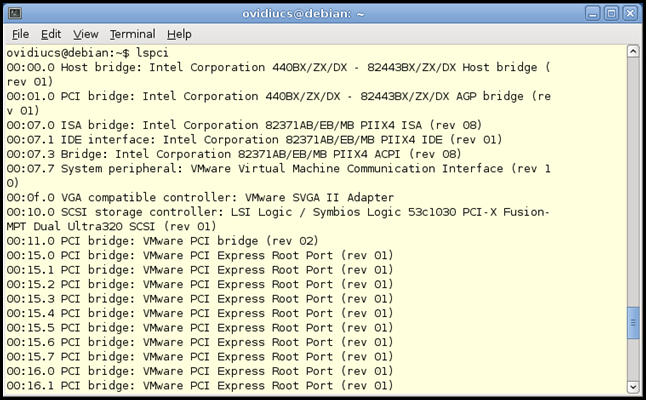
Task: Expand the View menu
Action: click(x=86, y=34)
